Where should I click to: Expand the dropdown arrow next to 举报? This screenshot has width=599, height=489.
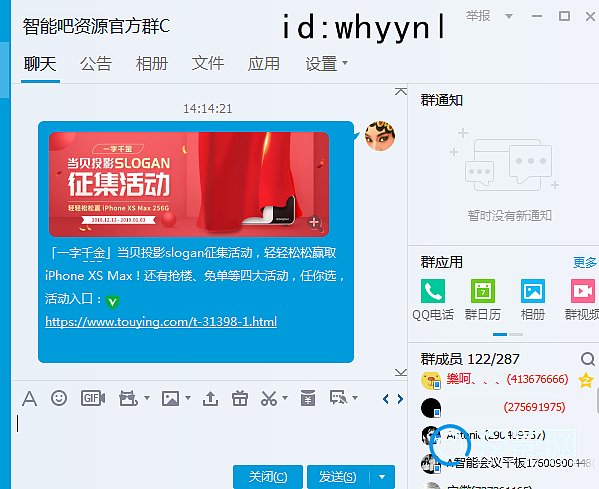[509, 16]
